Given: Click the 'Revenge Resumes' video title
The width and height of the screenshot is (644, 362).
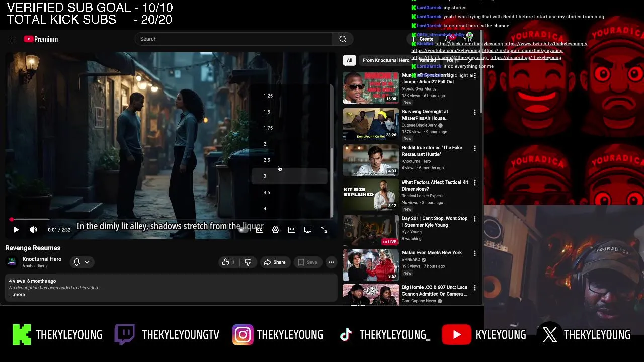Looking at the screenshot, I should 33,248.
